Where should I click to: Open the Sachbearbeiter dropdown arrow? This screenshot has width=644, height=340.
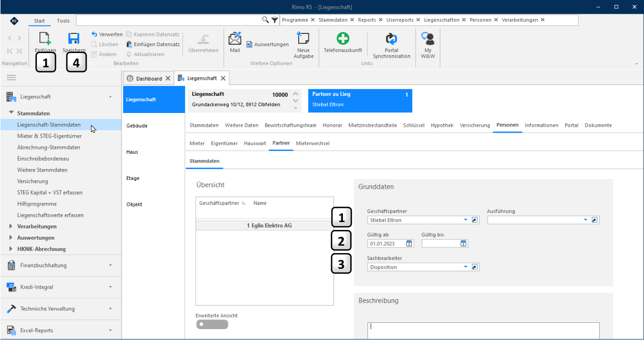pos(465,267)
